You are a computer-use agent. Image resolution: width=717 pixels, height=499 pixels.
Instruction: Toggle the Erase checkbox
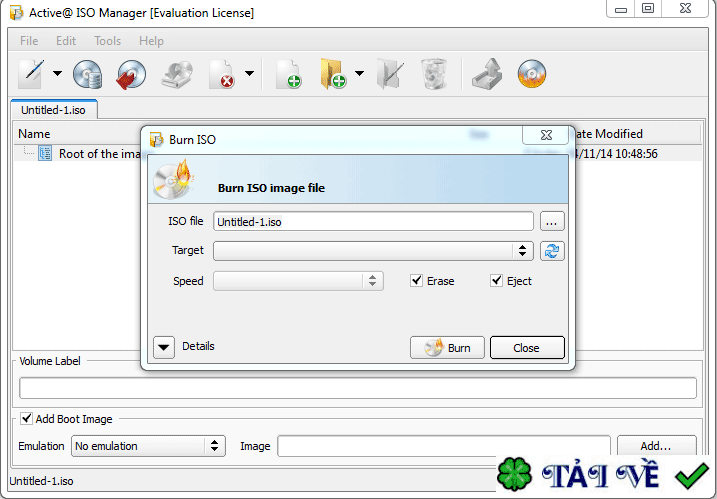[x=416, y=280]
